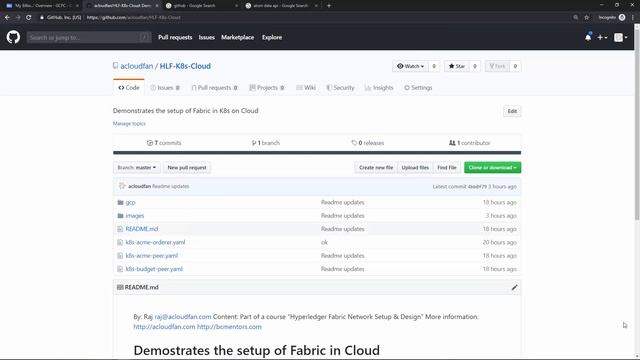Image resolution: width=640 pixels, height=360 pixels.
Task: Go to the GitHub home logo
Action: coord(13,37)
